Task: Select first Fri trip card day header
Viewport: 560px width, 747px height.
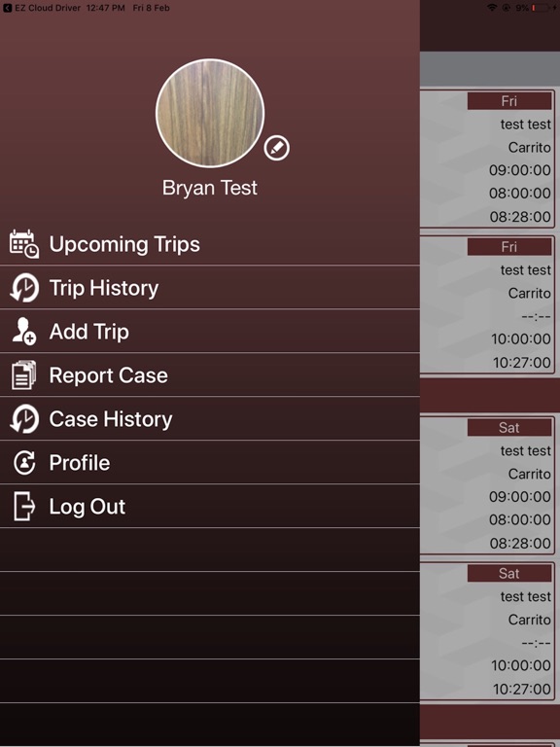Action: point(509,101)
